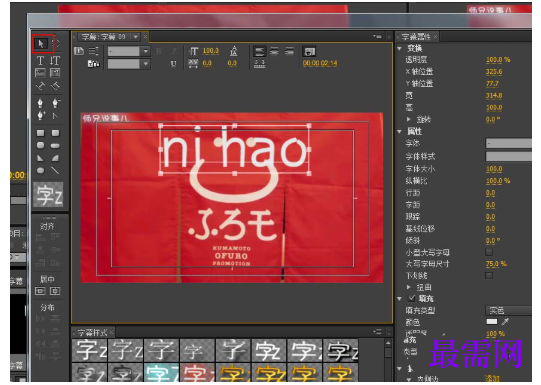Collapse the 填充 fill section
The width and height of the screenshot is (541, 385).
tap(400, 298)
